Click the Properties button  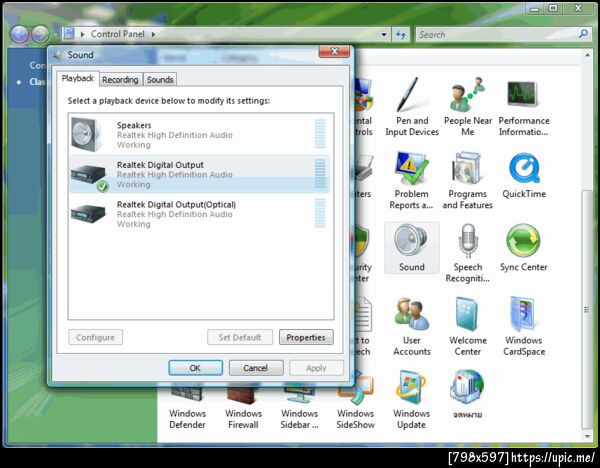click(x=306, y=337)
